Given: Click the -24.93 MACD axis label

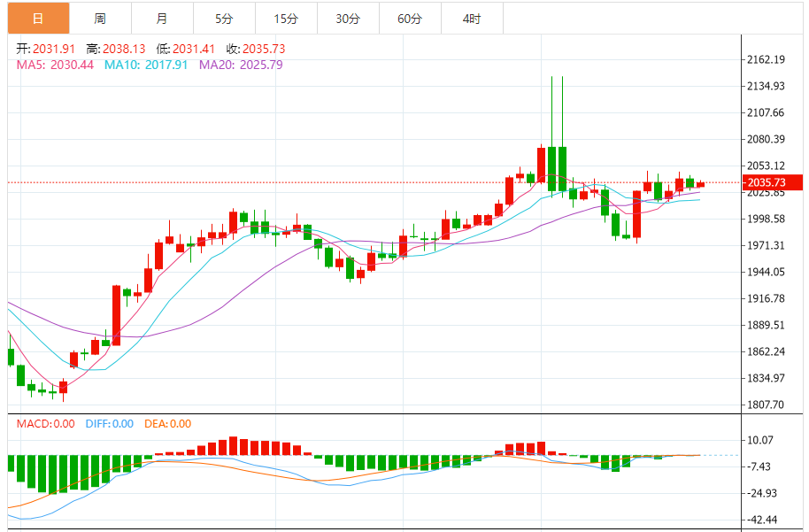Looking at the screenshot, I should pyautogui.click(x=762, y=493).
